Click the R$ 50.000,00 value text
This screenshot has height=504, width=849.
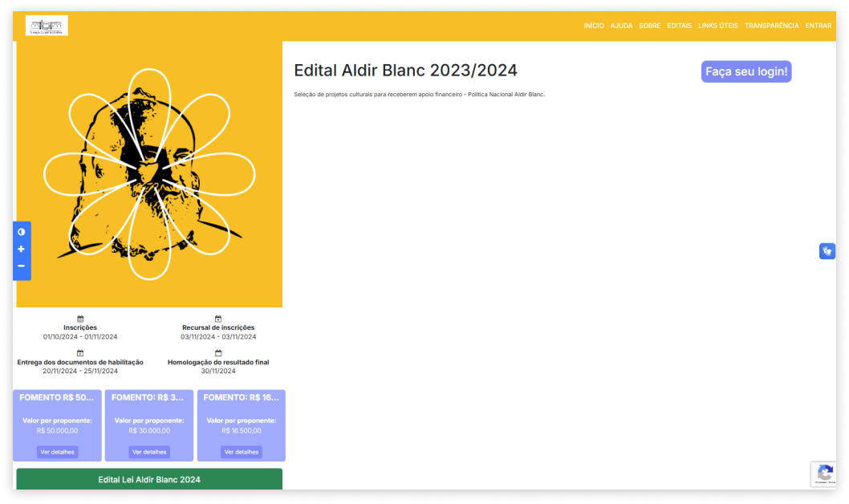coord(58,431)
